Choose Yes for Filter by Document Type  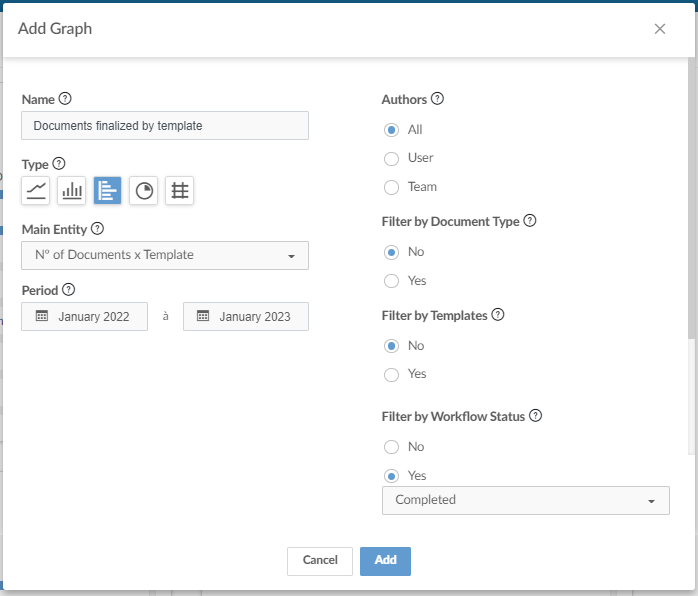pos(391,281)
